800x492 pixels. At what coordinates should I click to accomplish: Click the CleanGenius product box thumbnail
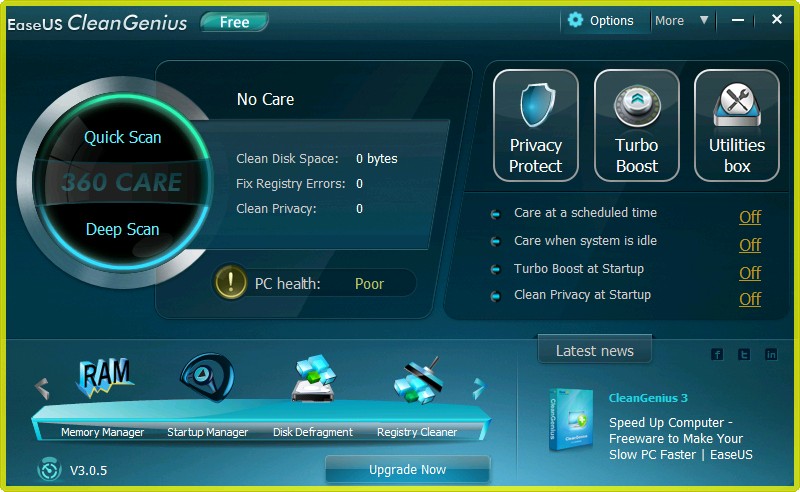coord(571,420)
